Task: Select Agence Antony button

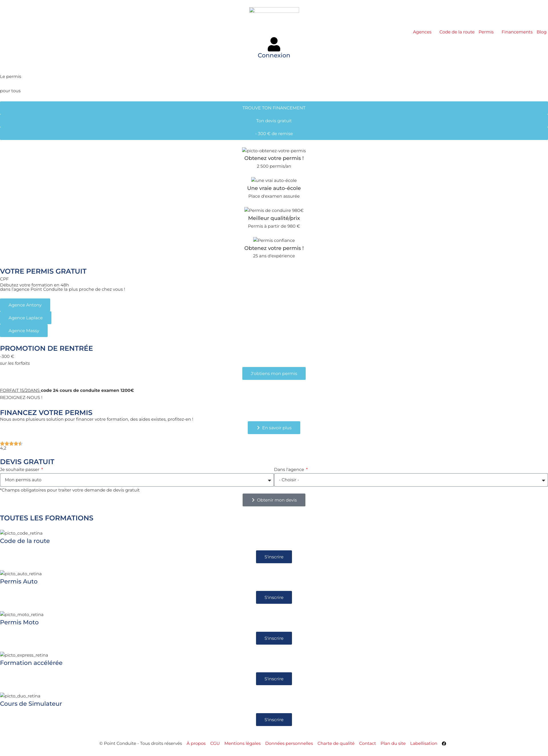Action: tap(25, 305)
